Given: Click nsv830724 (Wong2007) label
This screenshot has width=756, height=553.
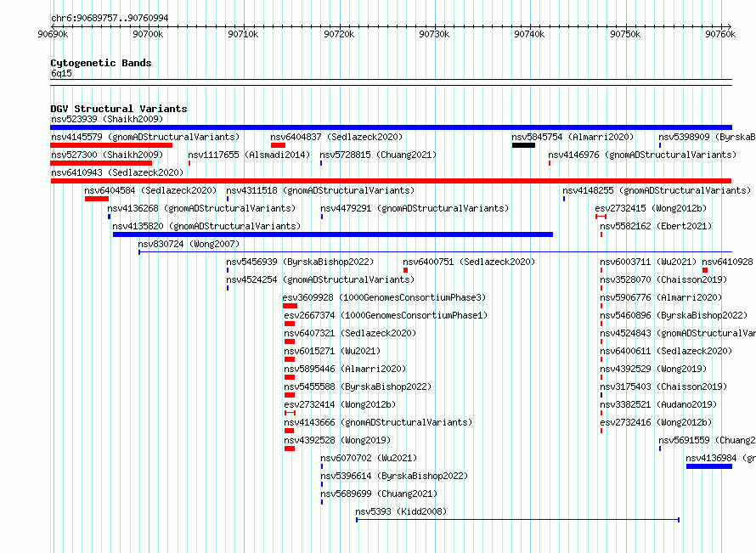Looking at the screenshot, I should [x=189, y=244].
